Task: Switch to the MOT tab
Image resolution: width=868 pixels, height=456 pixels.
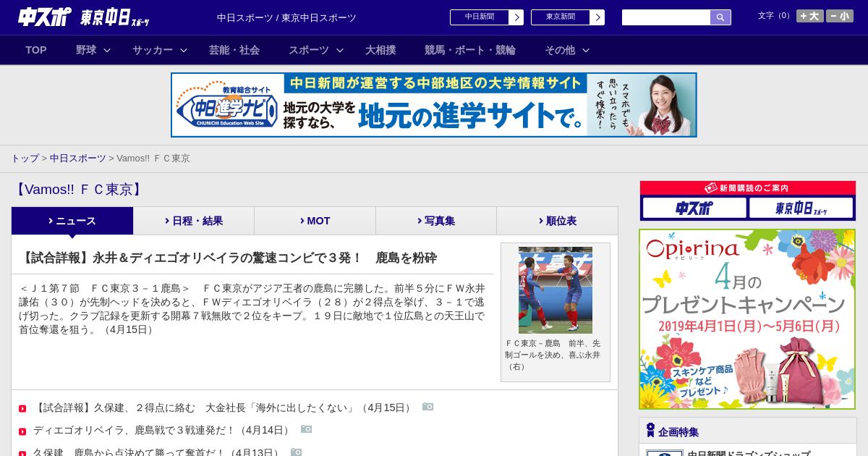Action: (315, 221)
